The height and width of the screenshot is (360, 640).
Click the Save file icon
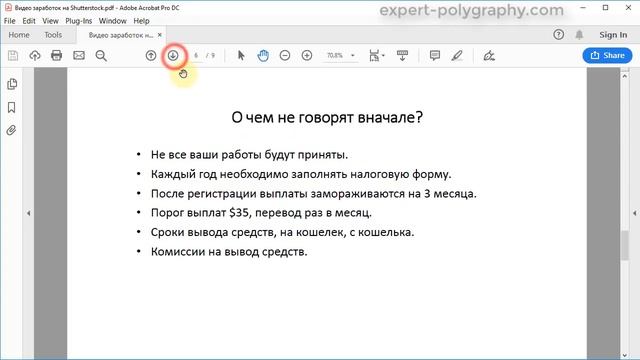pos(13,56)
